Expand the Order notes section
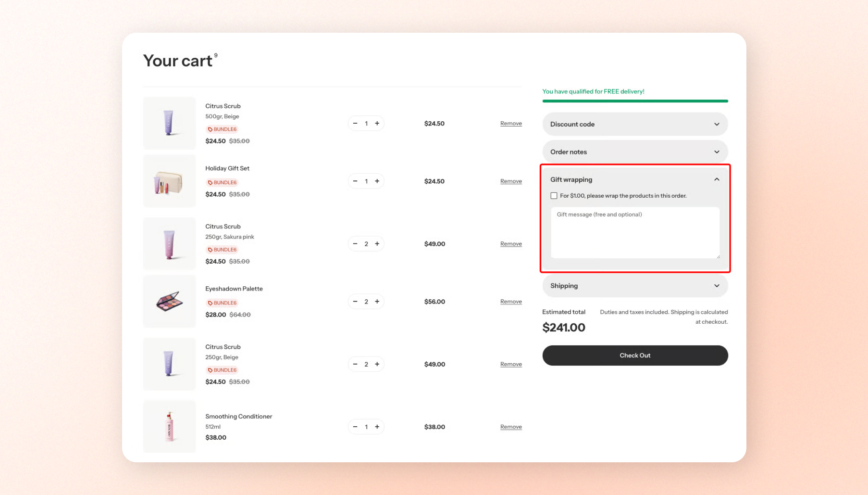This screenshot has height=495, width=868. (635, 152)
